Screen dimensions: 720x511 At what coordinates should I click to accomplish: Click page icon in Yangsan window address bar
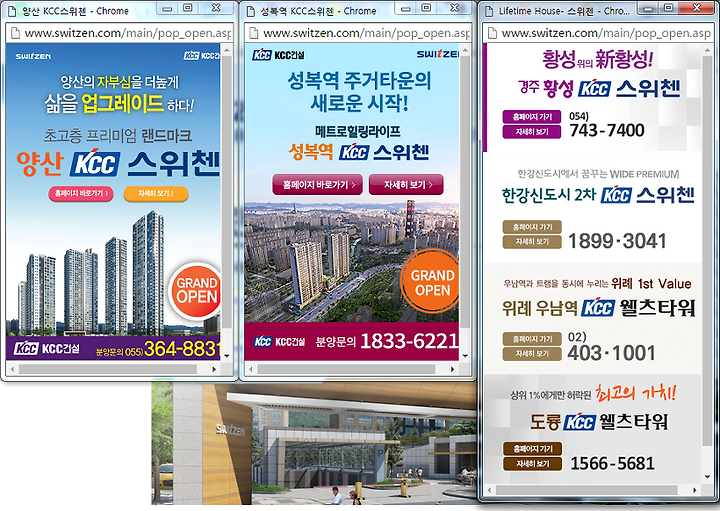click(x=15, y=33)
